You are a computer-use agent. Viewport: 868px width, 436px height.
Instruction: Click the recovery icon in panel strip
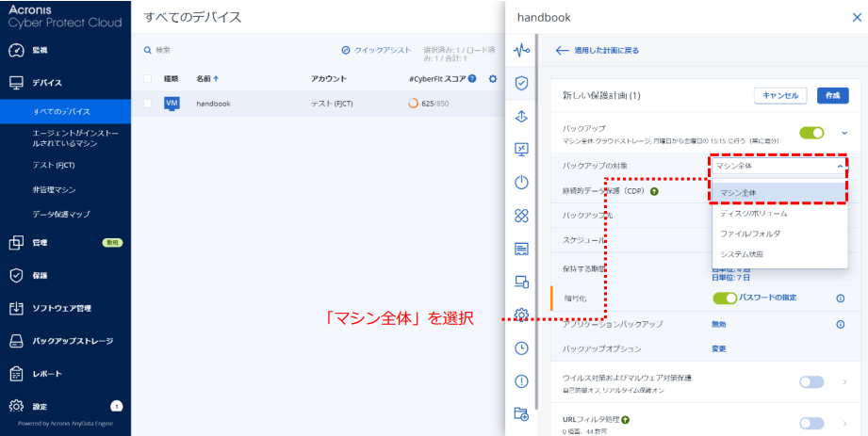pos(521,116)
